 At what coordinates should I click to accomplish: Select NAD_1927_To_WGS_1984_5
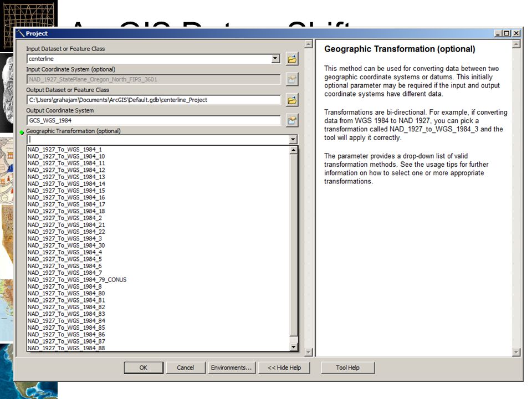click(x=158, y=259)
